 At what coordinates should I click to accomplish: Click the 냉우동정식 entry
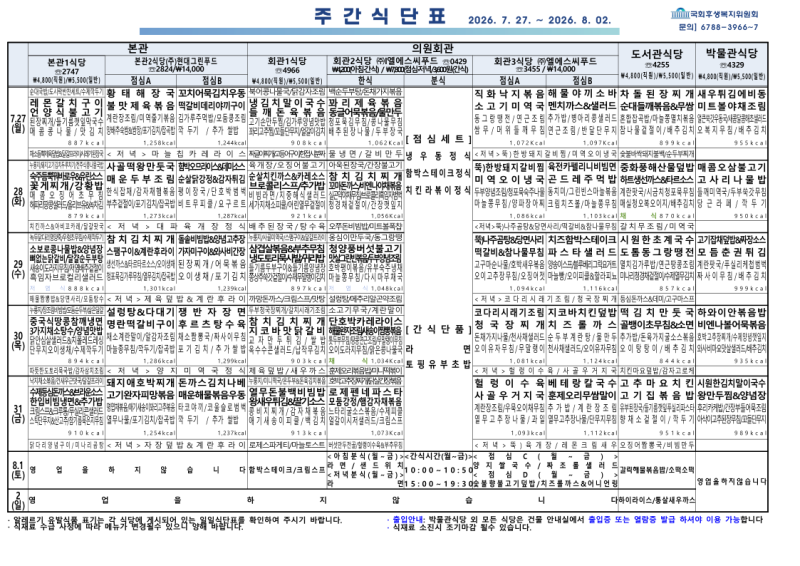pos(438,156)
